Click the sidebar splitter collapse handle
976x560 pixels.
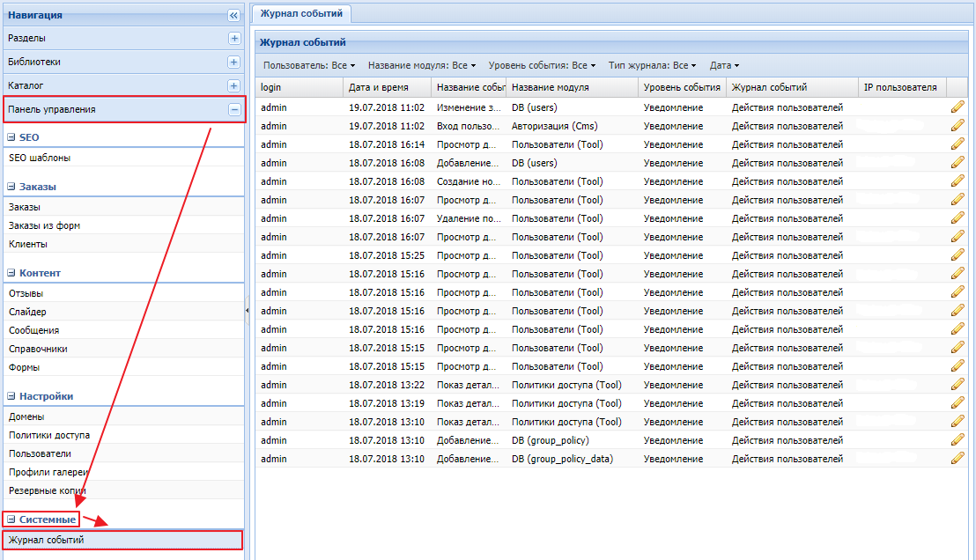[248, 311]
